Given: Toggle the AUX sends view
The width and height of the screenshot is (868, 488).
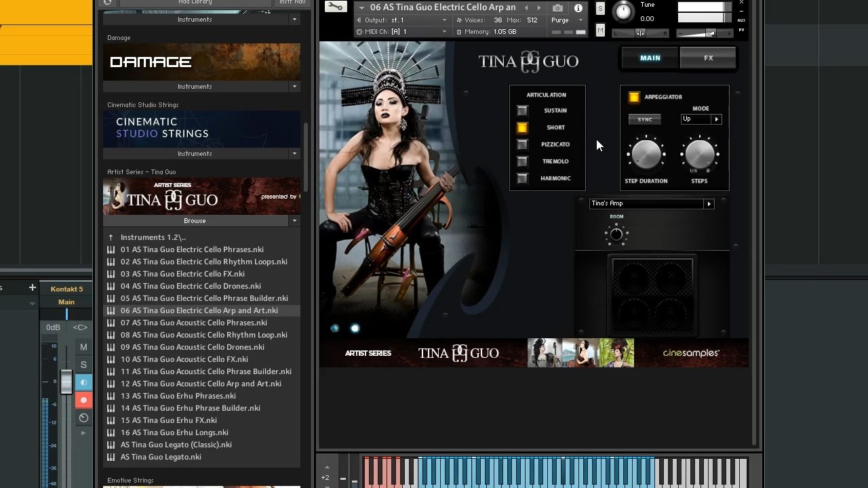Looking at the screenshot, I should tap(742, 20).
